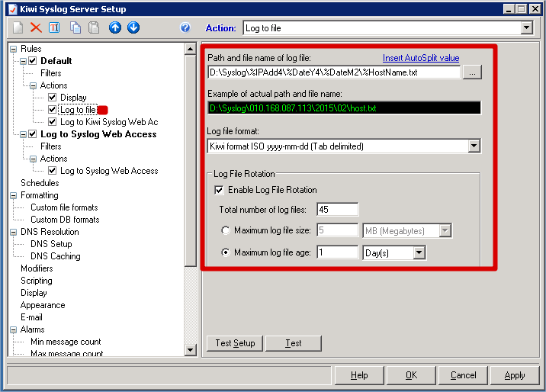Click the Move Down arrow icon
This screenshot has height=392, width=546.
[x=133, y=27]
